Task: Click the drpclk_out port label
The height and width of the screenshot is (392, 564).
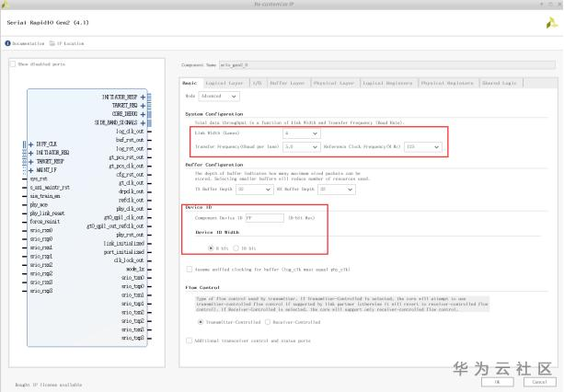Action: [132, 191]
